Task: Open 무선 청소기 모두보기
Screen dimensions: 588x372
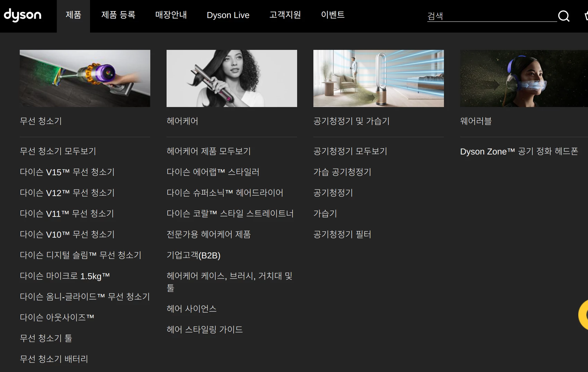Action: click(58, 151)
